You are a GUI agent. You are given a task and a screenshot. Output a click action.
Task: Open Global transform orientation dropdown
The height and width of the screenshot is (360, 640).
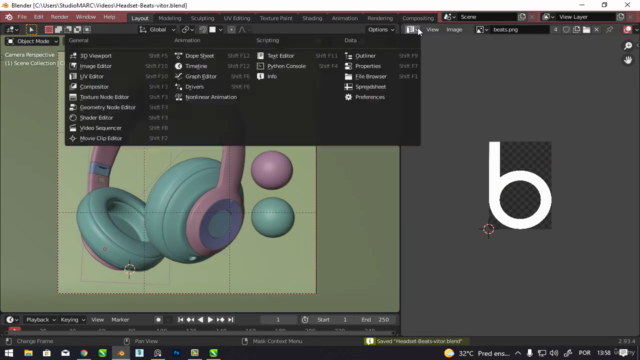pos(157,29)
